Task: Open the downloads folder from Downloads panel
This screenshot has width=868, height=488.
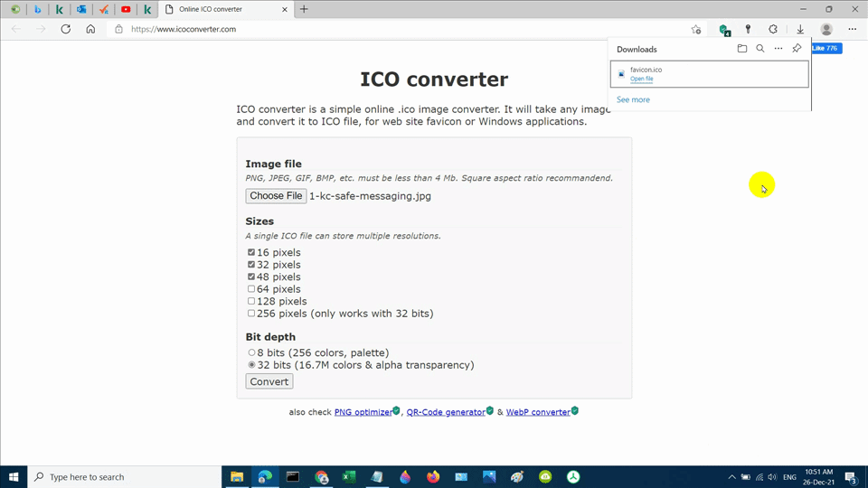Action: click(x=741, y=49)
